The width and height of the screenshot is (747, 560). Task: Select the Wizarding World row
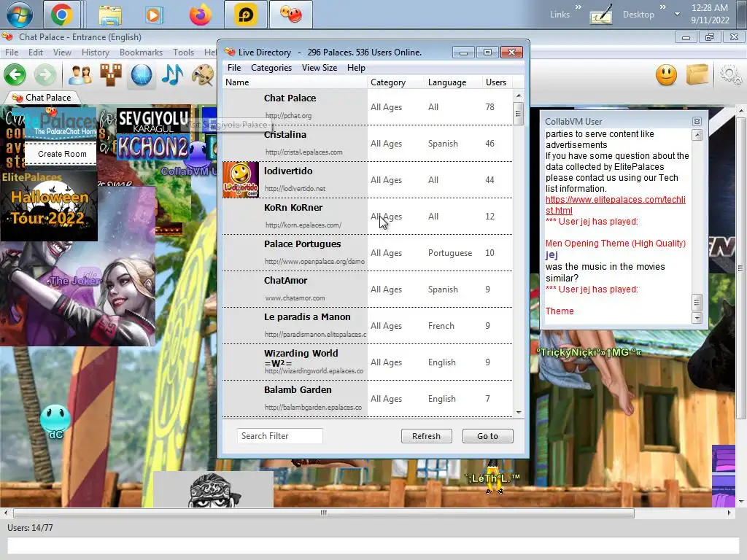coord(368,362)
